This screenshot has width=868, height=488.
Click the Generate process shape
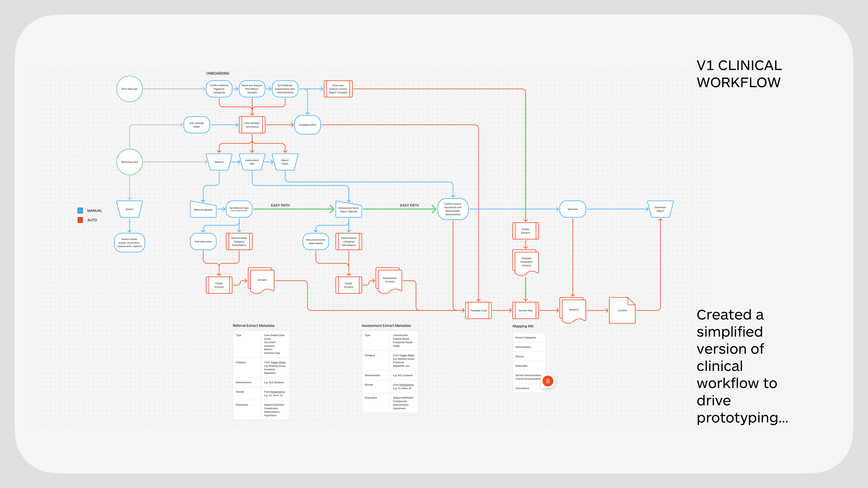573,209
